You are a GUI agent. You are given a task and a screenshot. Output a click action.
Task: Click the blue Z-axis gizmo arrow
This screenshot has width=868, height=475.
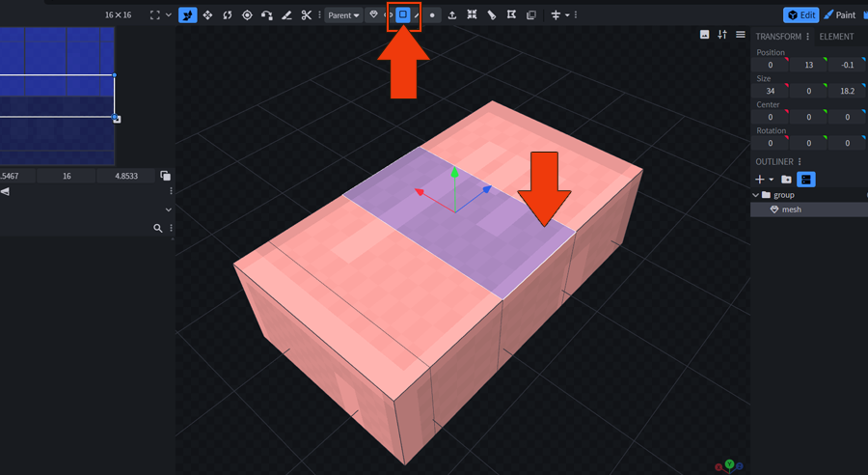pyautogui.click(x=488, y=189)
